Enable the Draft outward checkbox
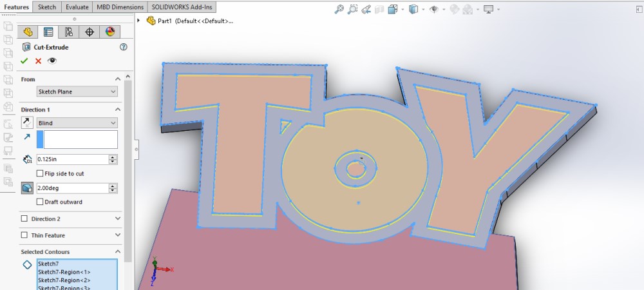The width and height of the screenshot is (644, 290). point(40,202)
